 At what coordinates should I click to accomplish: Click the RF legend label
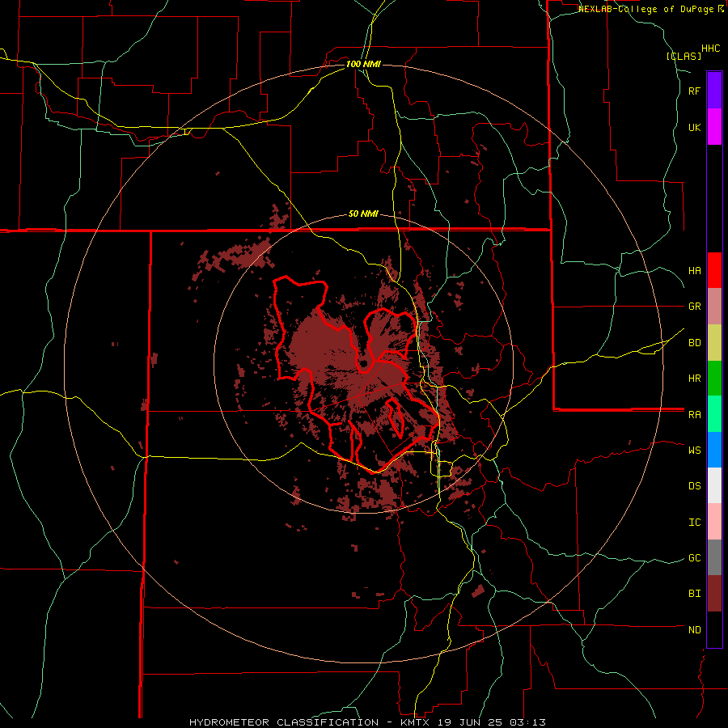click(694, 91)
